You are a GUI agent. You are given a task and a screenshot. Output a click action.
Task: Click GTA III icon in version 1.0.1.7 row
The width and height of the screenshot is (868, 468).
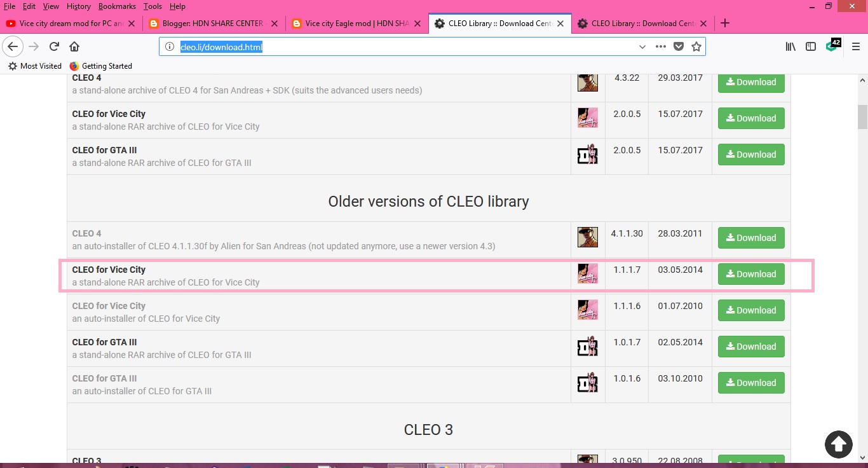587,346
